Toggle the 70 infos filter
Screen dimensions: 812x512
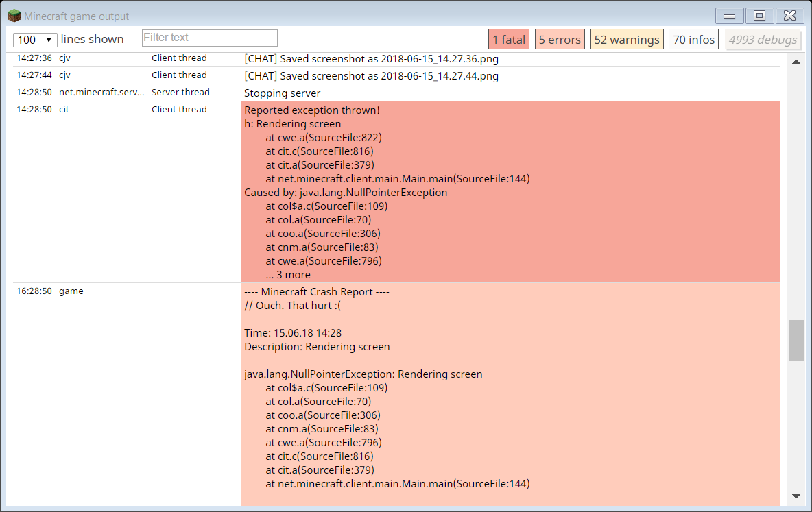693,39
